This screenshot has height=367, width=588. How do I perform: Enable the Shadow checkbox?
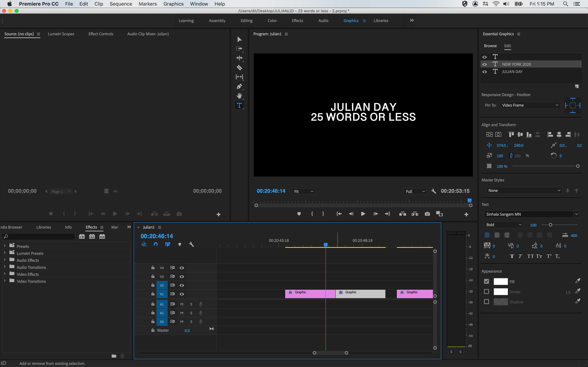[x=486, y=302]
